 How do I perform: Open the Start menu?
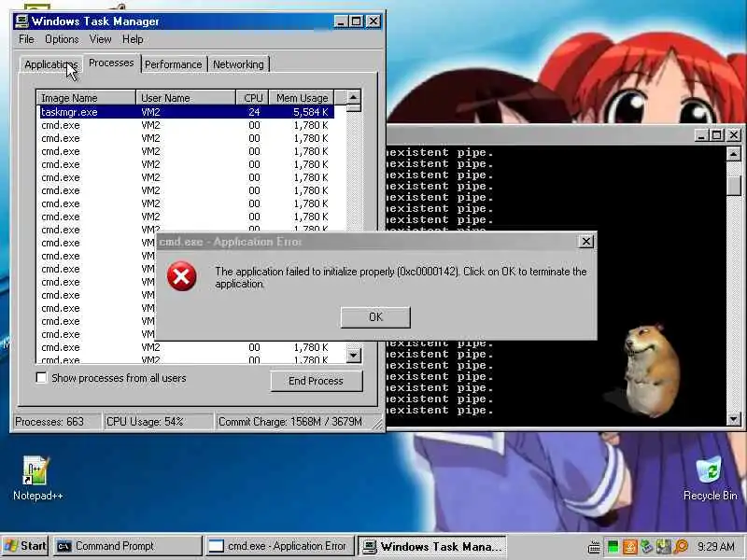[x=25, y=546]
